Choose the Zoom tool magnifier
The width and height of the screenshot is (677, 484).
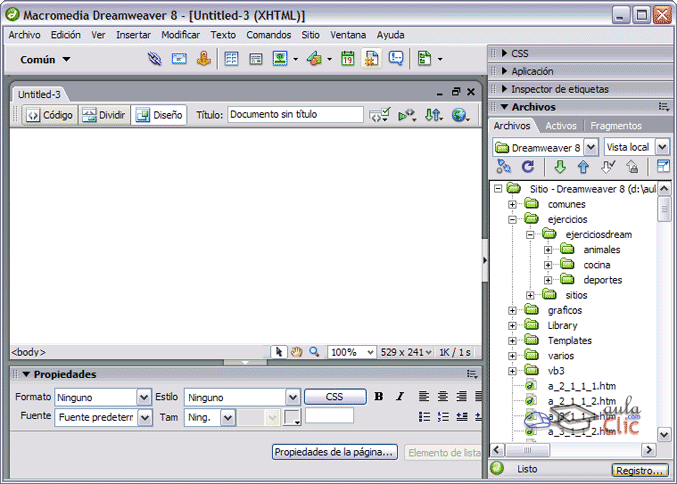[314, 352]
